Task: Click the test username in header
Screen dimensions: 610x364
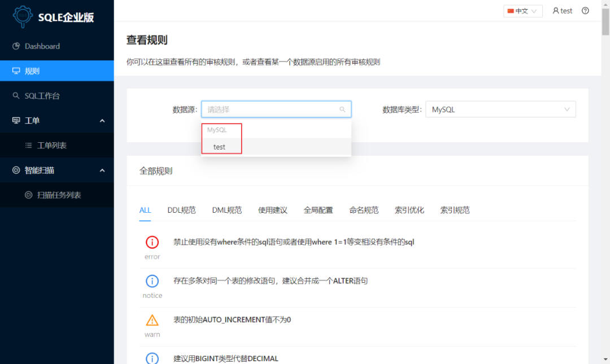Action: click(x=566, y=11)
